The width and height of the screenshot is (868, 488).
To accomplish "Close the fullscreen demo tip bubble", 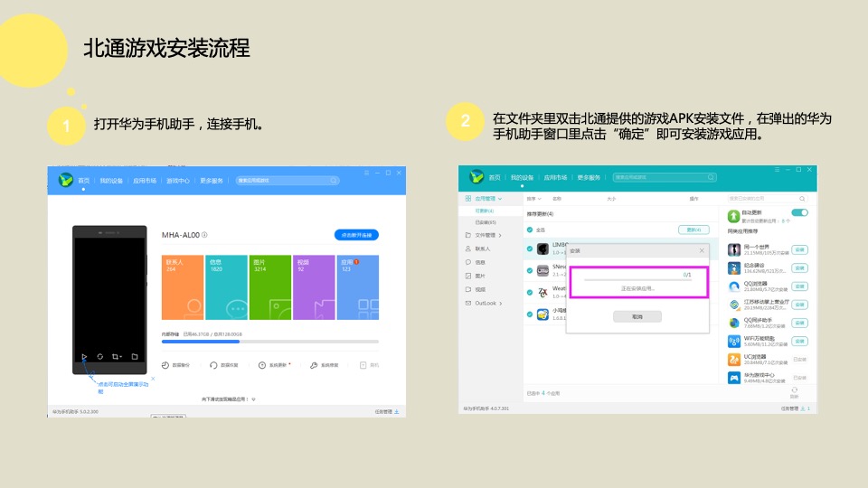I will point(153,379).
